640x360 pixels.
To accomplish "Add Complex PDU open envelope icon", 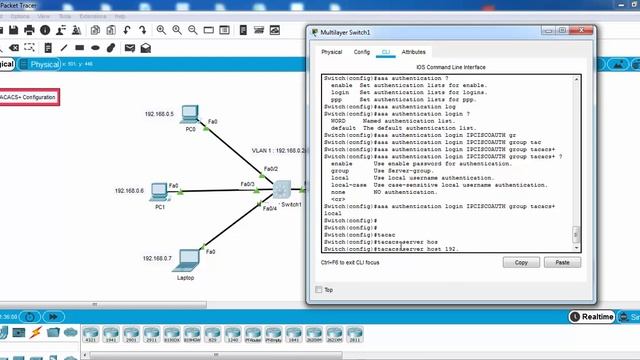I will point(146,48).
